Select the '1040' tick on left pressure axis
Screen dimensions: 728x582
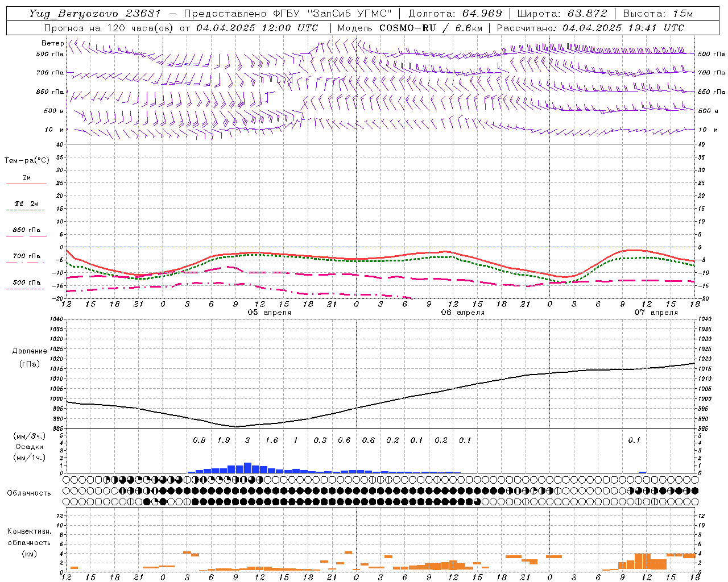click(56, 319)
